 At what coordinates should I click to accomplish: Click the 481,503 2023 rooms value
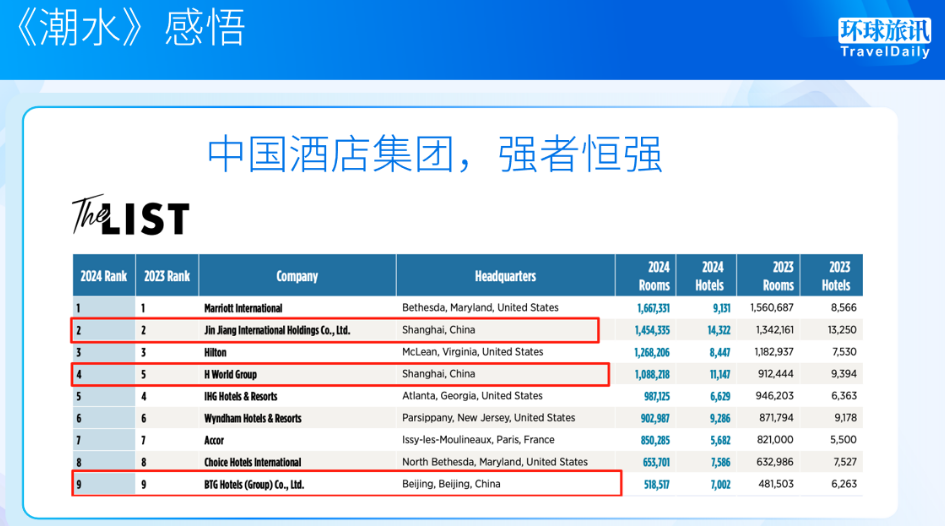click(776, 484)
